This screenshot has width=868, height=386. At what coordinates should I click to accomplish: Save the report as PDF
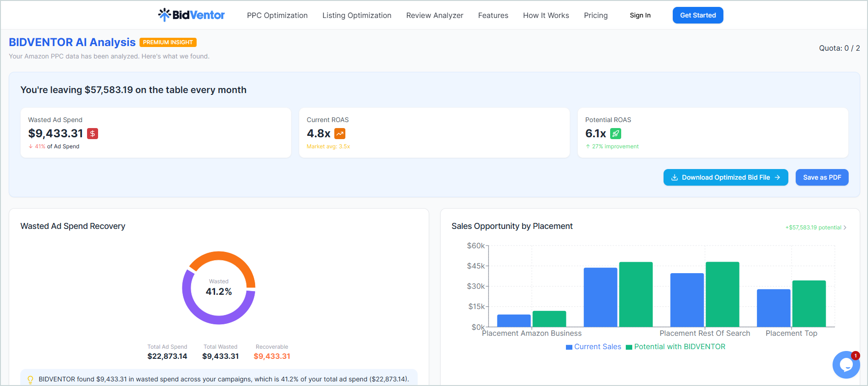822,177
